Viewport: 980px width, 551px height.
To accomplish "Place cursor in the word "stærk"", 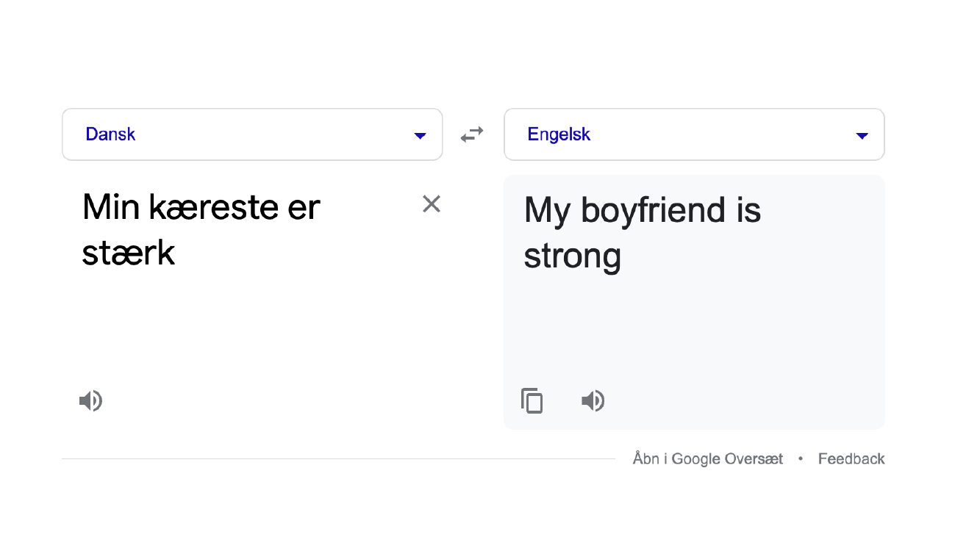I will click(x=129, y=253).
